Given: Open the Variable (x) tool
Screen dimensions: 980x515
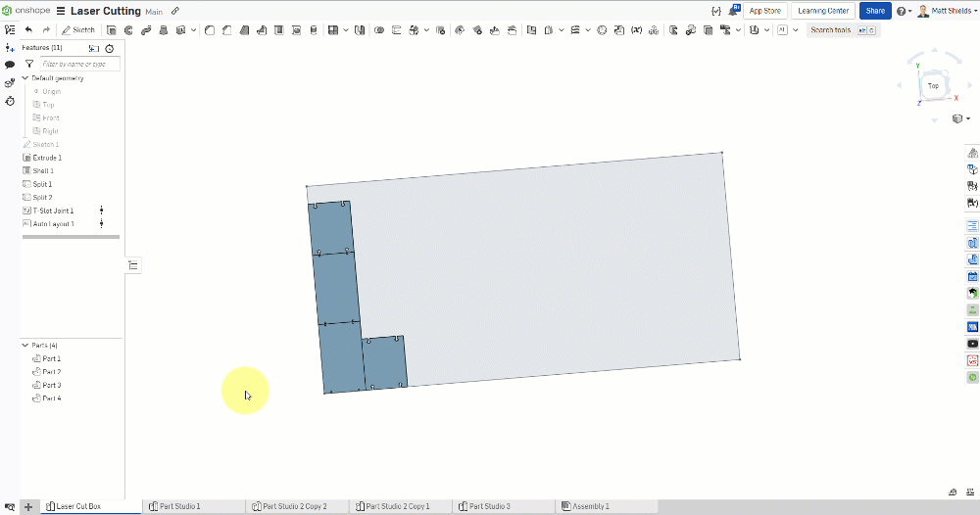Looking at the screenshot, I should [636, 30].
